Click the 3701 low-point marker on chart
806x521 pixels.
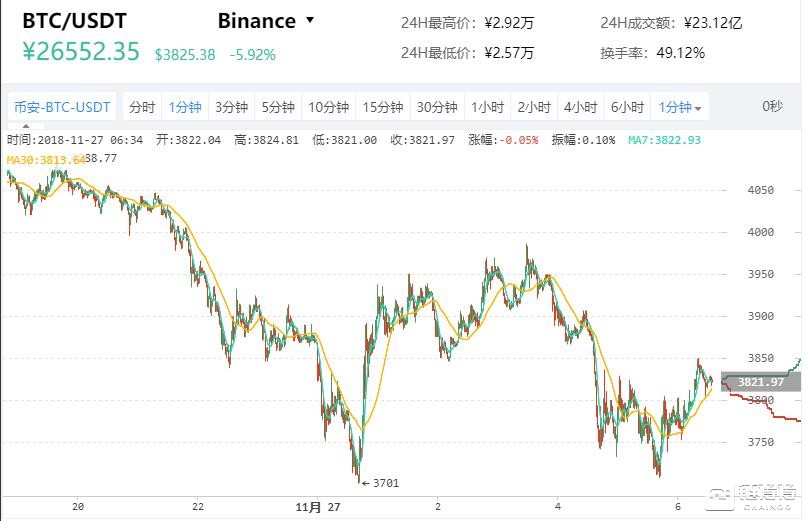380,483
